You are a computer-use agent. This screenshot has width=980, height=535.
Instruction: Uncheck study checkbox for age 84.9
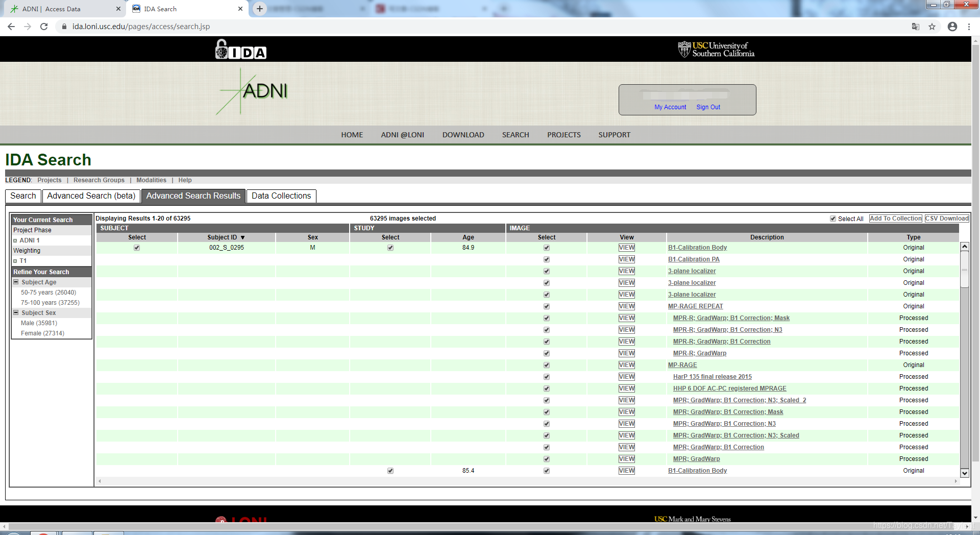(x=390, y=248)
